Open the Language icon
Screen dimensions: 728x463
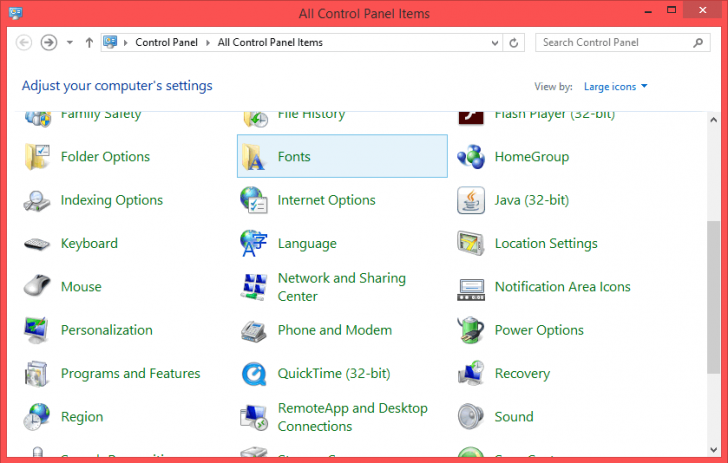tap(254, 244)
